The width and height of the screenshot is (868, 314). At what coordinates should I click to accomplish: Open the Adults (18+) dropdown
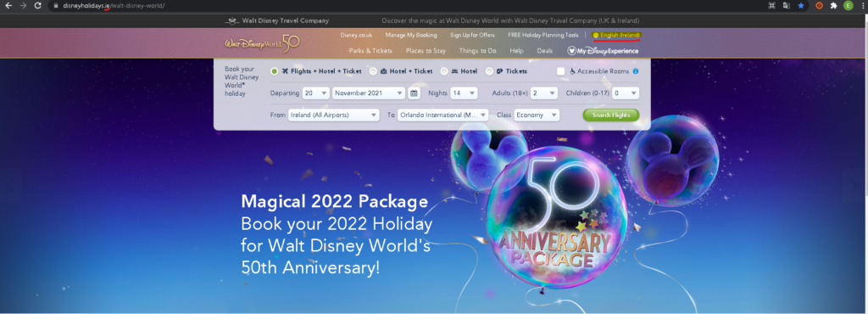543,93
